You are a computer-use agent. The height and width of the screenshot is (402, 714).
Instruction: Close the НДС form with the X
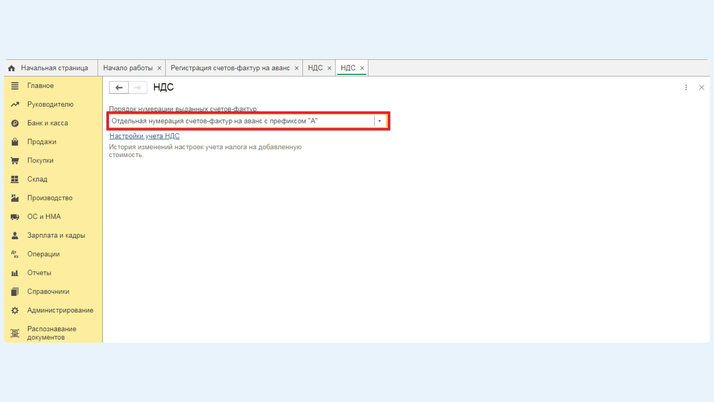[x=701, y=87]
